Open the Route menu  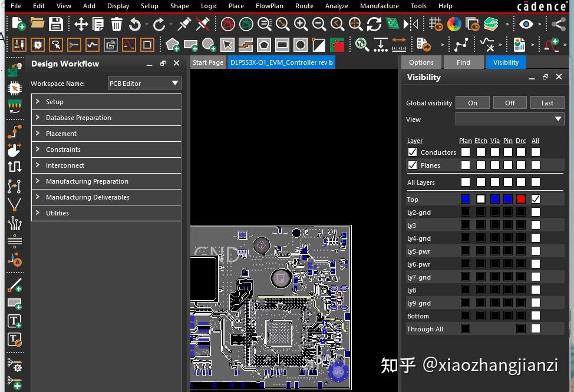(304, 6)
